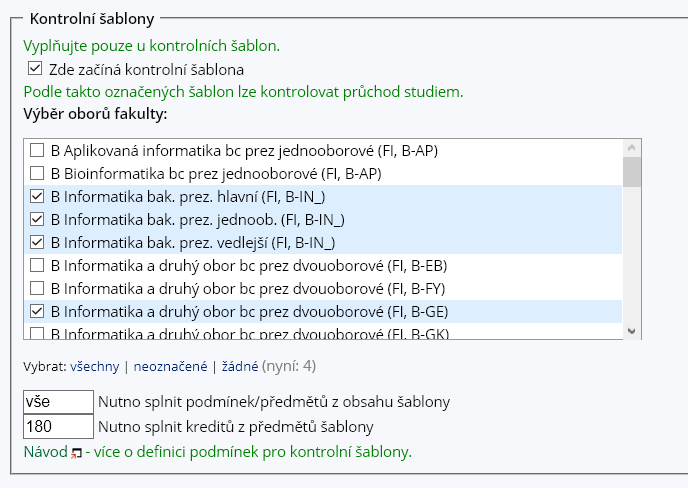The image size is (688, 488).
Task: Focus the 'vše' conditions input field
Action: click(58, 402)
